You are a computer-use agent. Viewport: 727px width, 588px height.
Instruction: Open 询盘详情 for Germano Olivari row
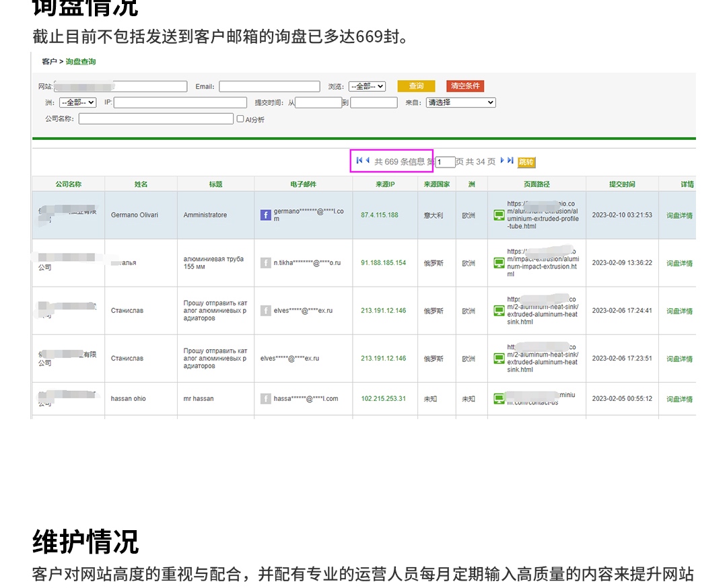point(679,215)
